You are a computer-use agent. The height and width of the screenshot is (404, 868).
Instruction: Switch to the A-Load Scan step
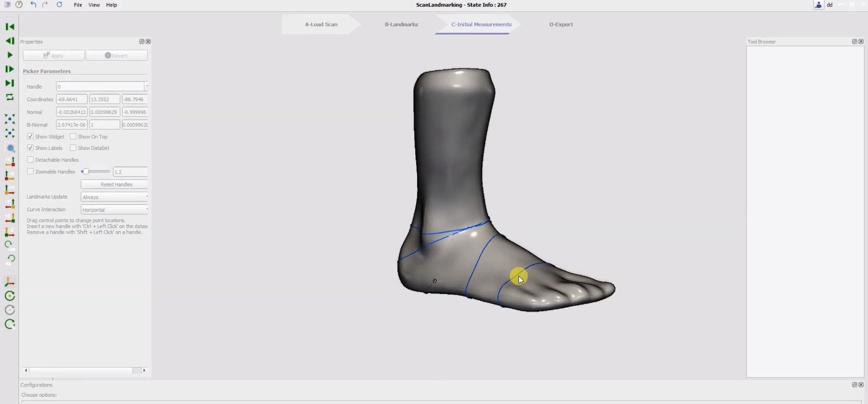[x=321, y=24]
